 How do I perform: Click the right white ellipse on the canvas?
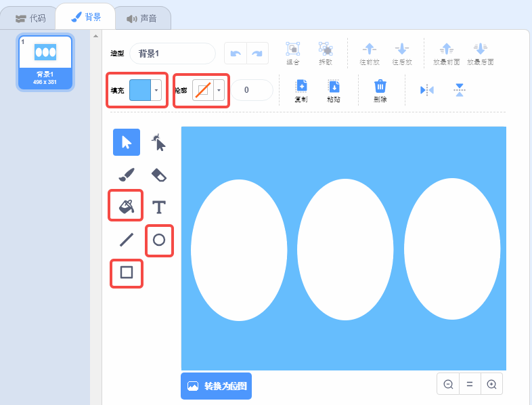point(452,249)
